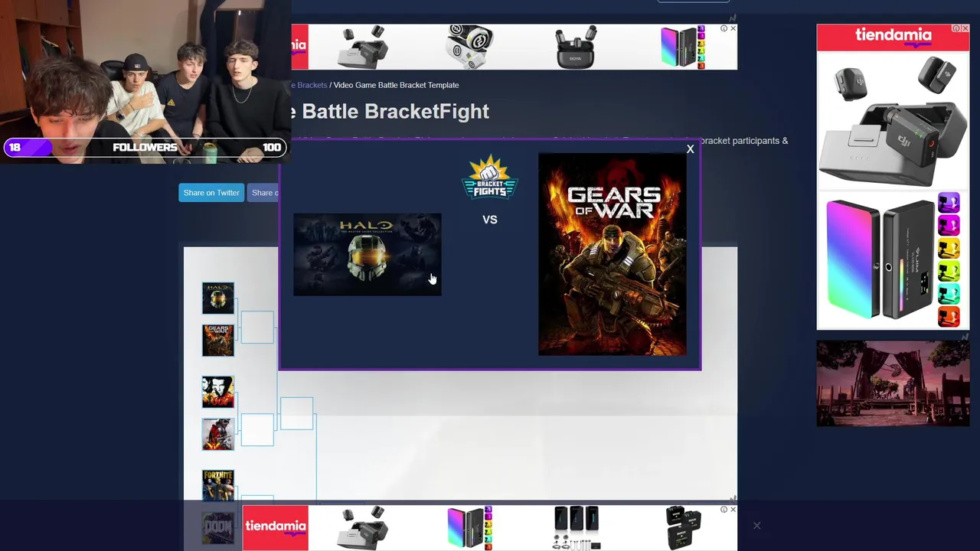Select Gears of War thumbnail in bracket list
The width and height of the screenshot is (980, 551).
tap(218, 341)
